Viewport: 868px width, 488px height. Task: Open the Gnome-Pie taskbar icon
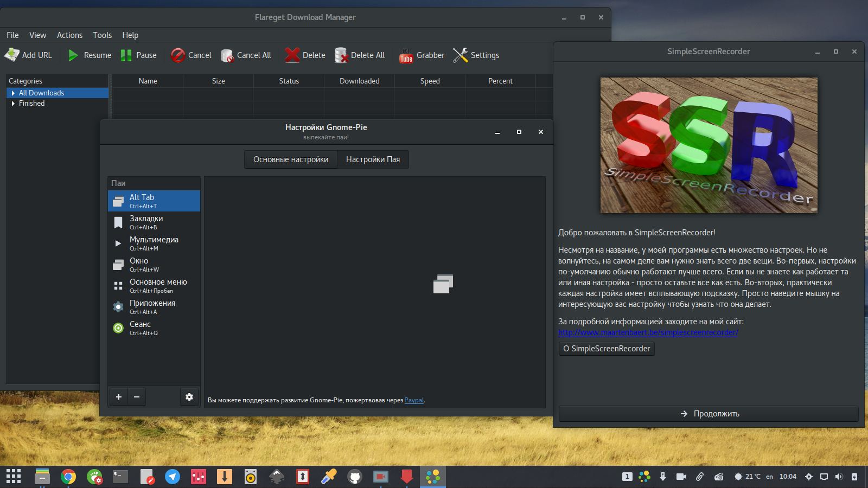coord(433,477)
